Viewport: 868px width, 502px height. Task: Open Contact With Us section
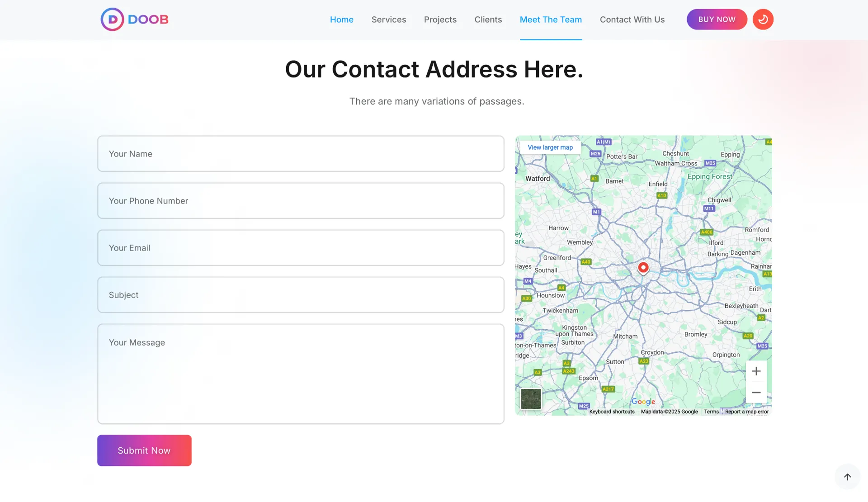click(x=632, y=19)
